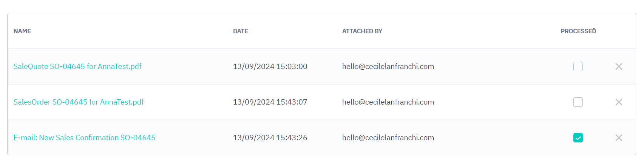Check processed box for SalesOrder pdf
The width and height of the screenshot is (644, 161).
(x=578, y=102)
